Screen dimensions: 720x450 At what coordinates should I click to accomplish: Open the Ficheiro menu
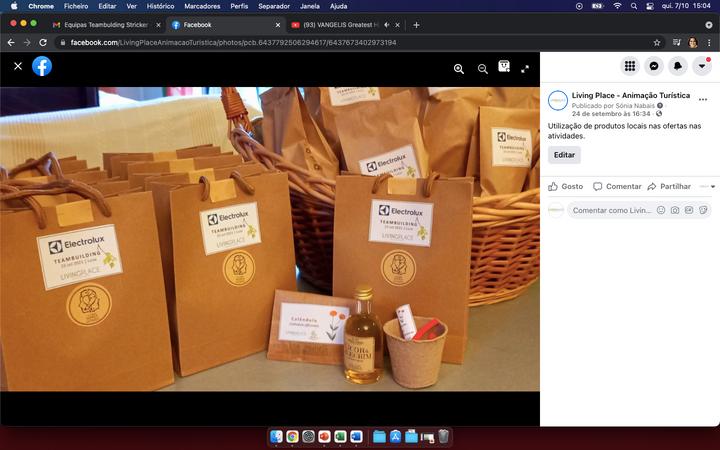pos(76,6)
